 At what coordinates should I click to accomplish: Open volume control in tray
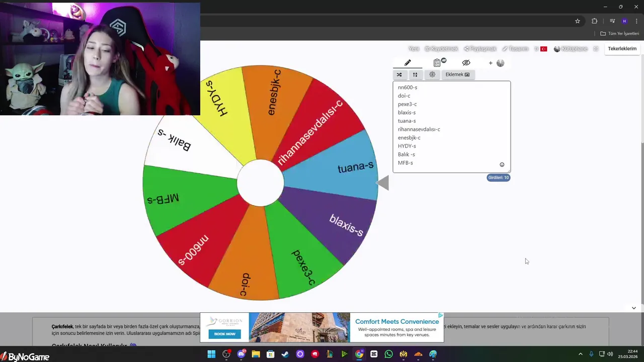pos(610,354)
